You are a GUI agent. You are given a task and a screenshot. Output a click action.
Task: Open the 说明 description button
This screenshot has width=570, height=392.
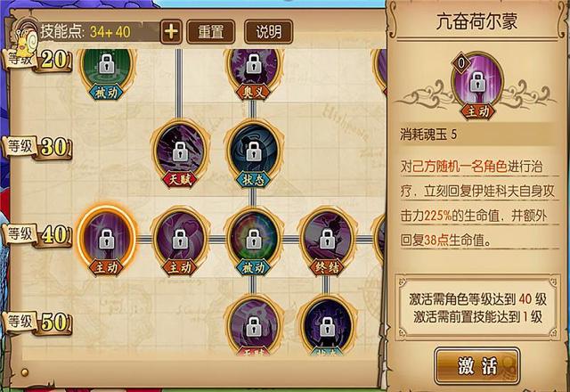(x=269, y=32)
